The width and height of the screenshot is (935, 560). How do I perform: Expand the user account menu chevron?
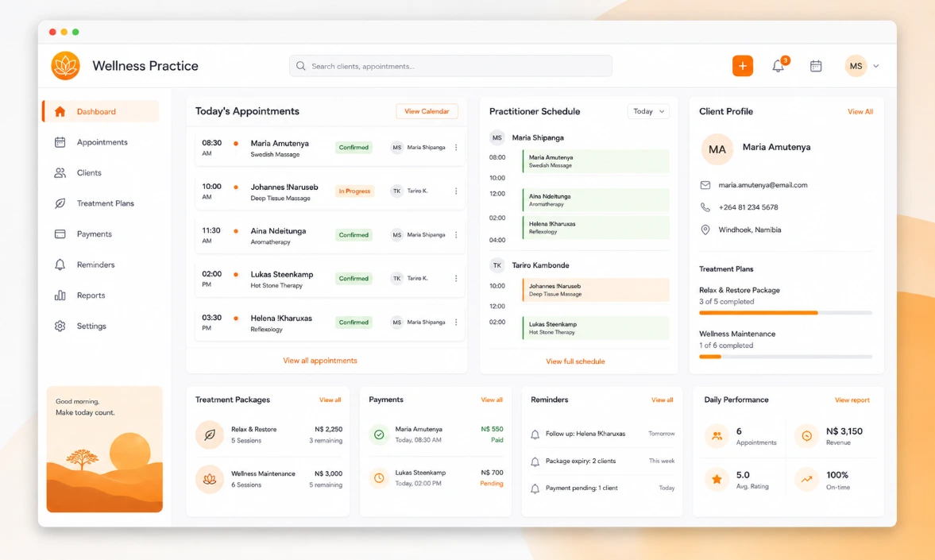click(x=876, y=66)
